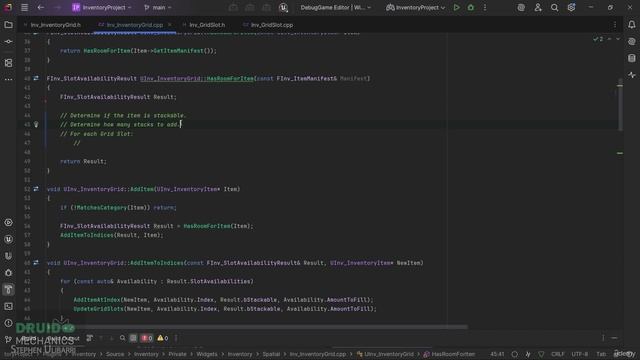Hide the bottom tool window panel
This screenshot has height=360, width=640.
pos(614,338)
